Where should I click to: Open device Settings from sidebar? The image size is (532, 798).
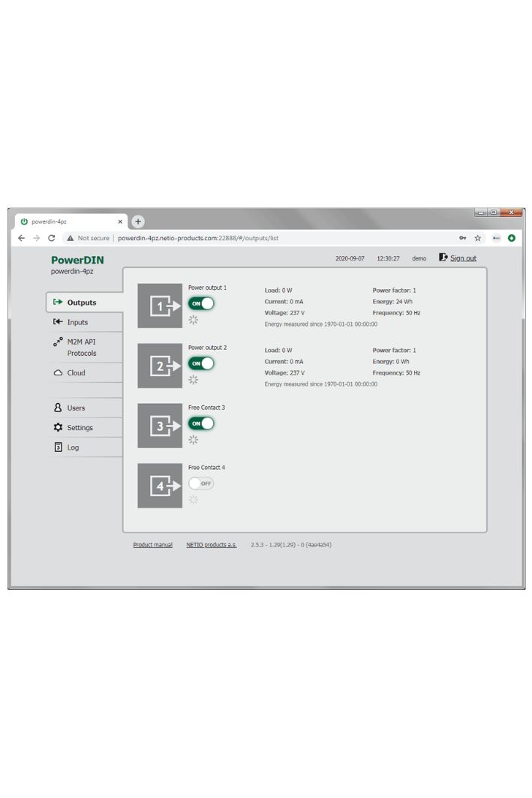[80, 427]
